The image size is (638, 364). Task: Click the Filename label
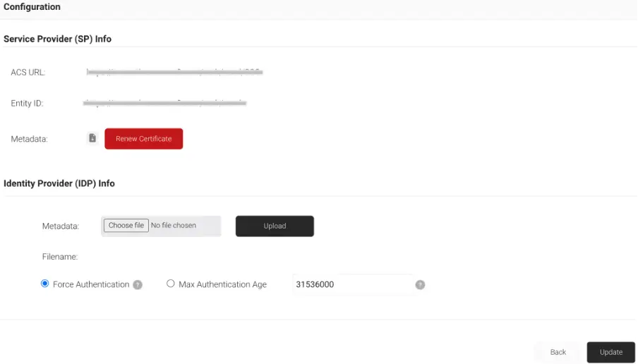(59, 257)
